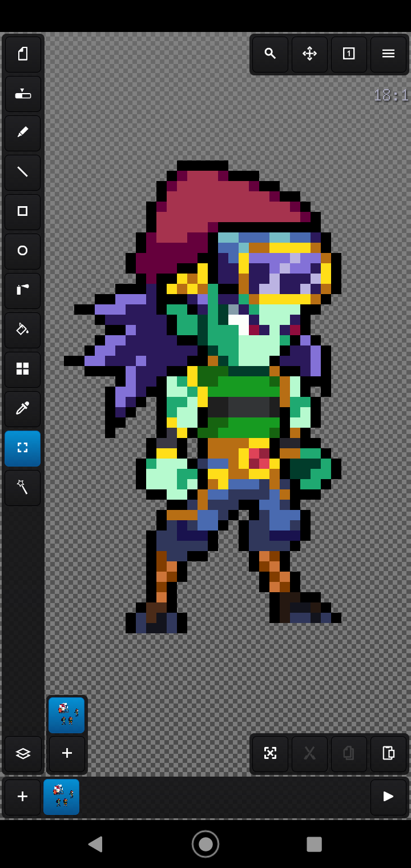411x868 pixels.
Task: Activate the move canvas arrows tool
Action: coord(309,54)
